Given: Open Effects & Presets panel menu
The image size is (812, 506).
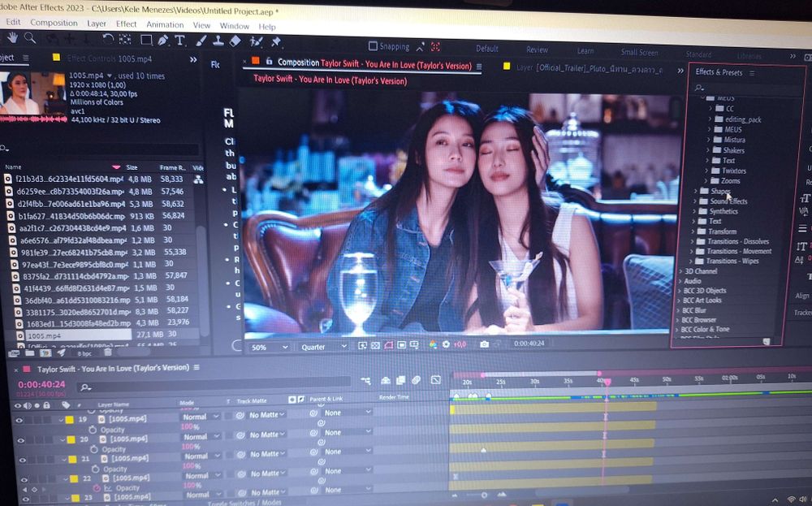Looking at the screenshot, I should 752,74.
